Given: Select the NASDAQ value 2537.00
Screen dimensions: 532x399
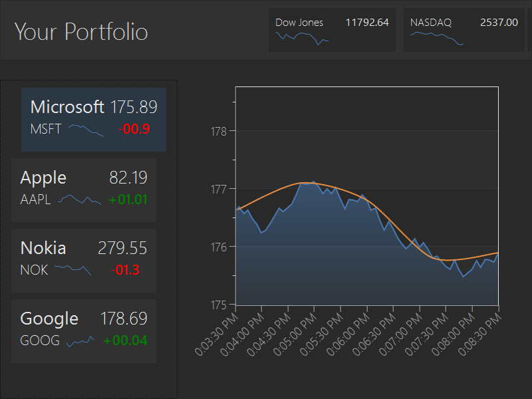Looking at the screenshot, I should pyautogui.click(x=499, y=23).
